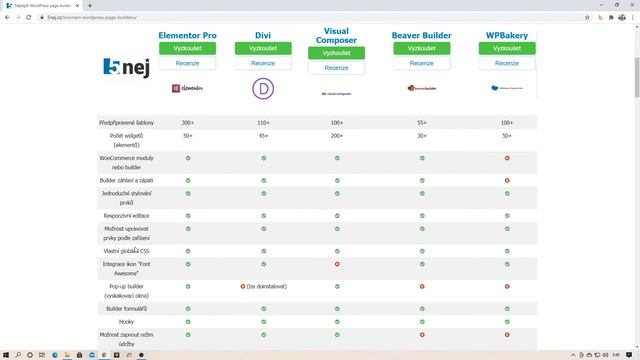Click the Visual Composer heading
Viewport: 640px width, 360px height.
click(336, 36)
